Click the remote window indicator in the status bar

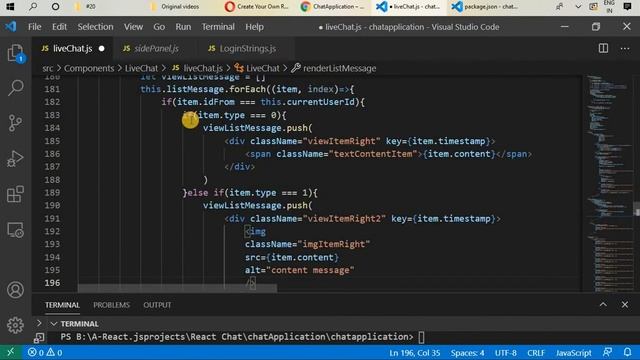coord(10,352)
